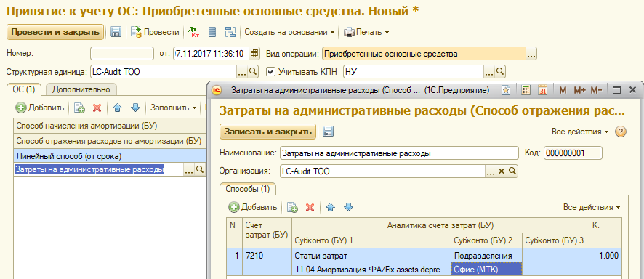644x279 pixels.
Task: Move row down arrow in Способы toolbar
Action: (x=348, y=207)
